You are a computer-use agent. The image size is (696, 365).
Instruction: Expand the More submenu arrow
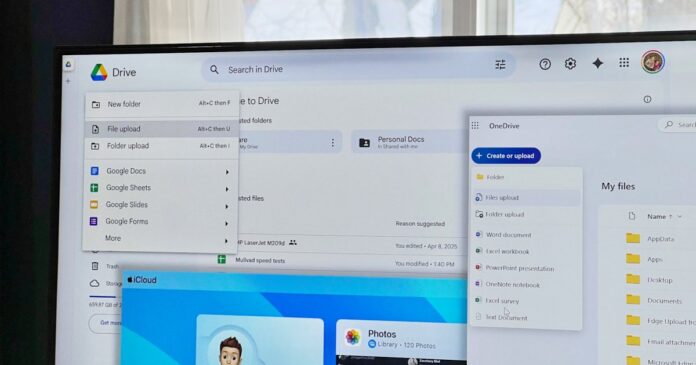226,241
